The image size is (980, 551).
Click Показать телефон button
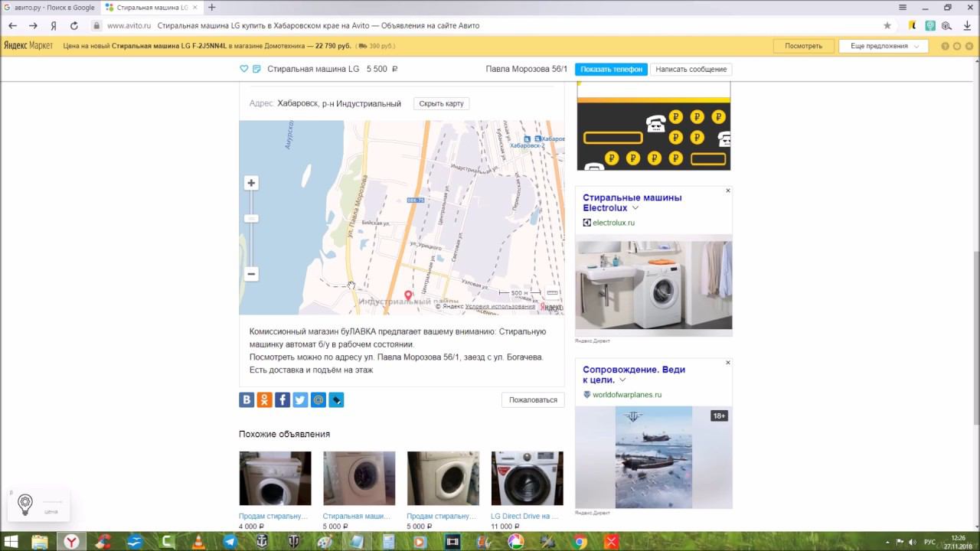click(x=611, y=69)
